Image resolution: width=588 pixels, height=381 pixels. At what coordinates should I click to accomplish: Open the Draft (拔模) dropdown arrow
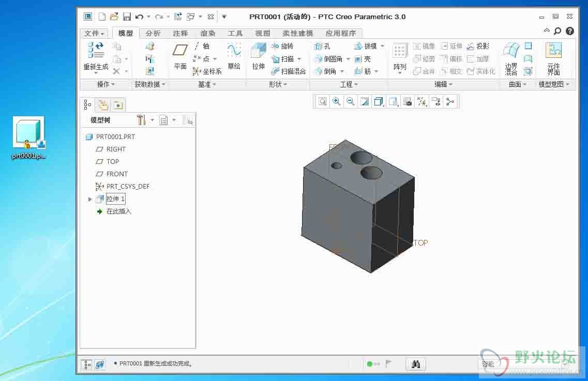[383, 46]
